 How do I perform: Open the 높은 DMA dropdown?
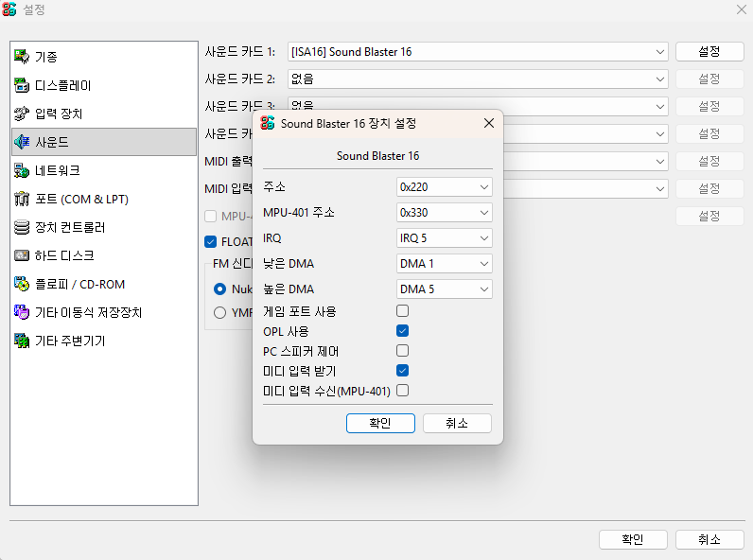445,289
